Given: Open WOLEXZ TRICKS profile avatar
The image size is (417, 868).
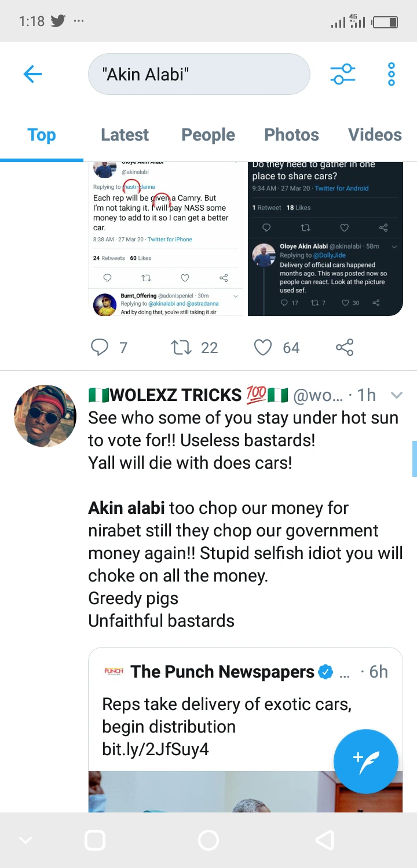Looking at the screenshot, I should click(45, 416).
